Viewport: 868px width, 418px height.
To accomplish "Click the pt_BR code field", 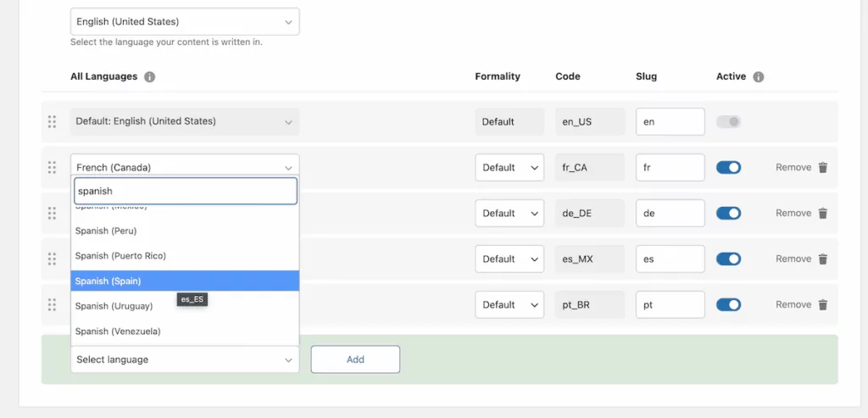I will (590, 304).
